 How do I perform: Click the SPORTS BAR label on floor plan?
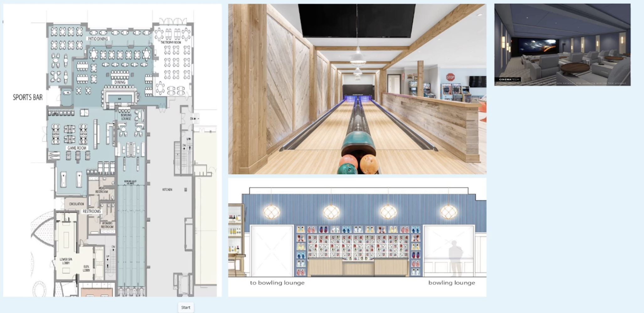coord(28,98)
